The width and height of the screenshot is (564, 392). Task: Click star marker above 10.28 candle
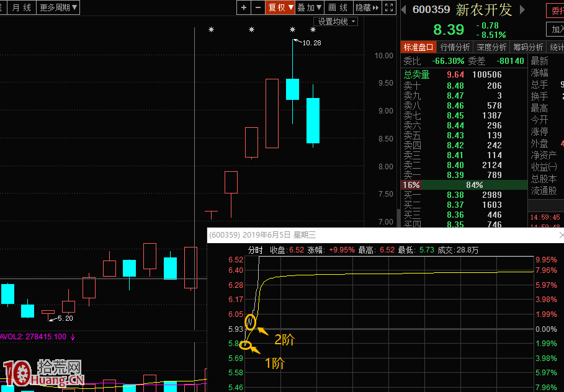(x=292, y=30)
